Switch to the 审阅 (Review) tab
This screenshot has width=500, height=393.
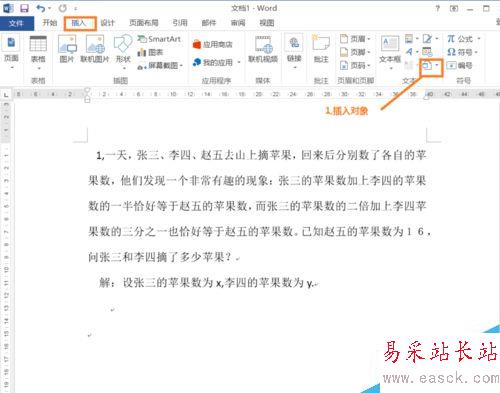pyautogui.click(x=238, y=23)
